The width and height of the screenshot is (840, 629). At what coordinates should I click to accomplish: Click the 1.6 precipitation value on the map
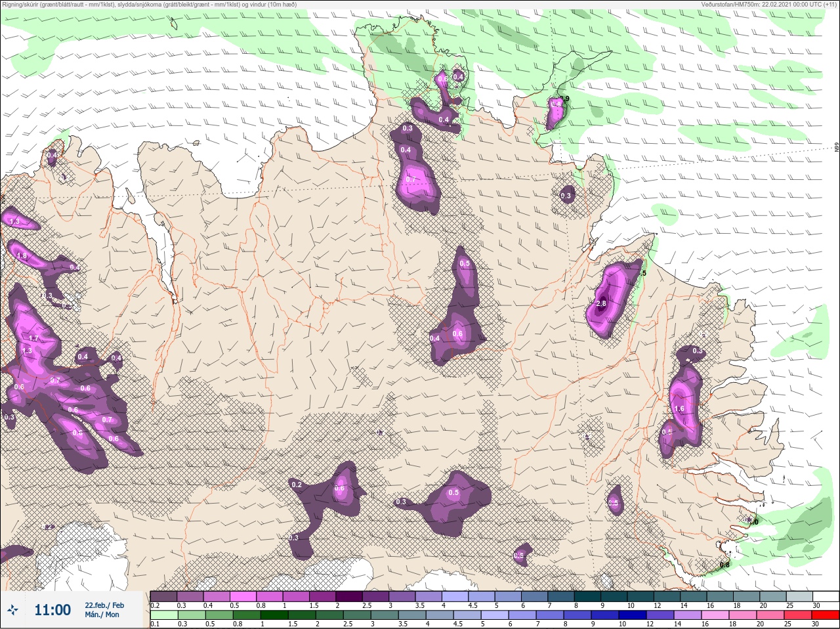pyautogui.click(x=679, y=409)
